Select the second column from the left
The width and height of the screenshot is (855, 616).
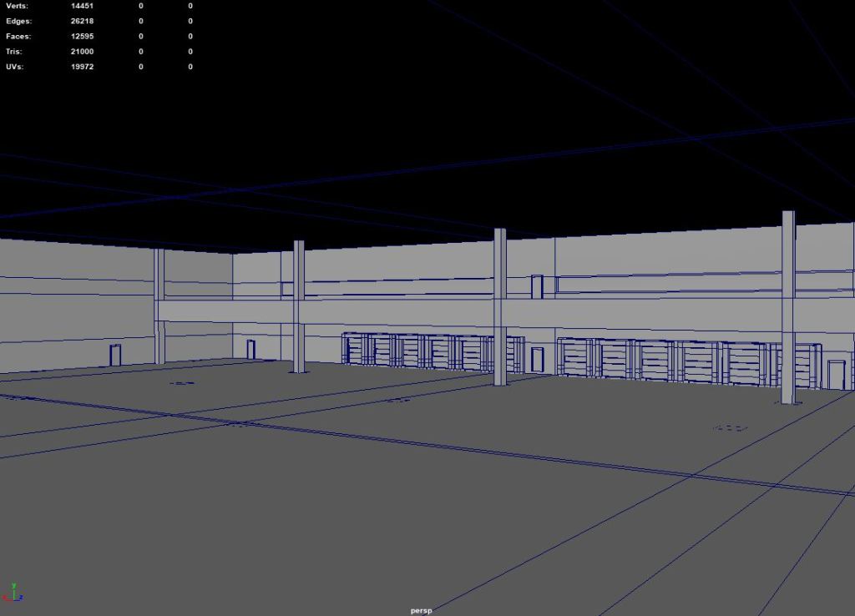coord(299,306)
